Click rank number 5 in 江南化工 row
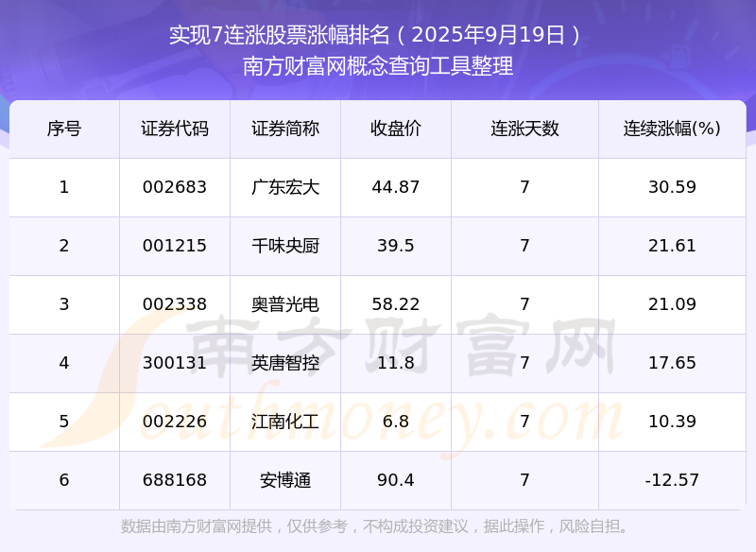 [x=64, y=422]
